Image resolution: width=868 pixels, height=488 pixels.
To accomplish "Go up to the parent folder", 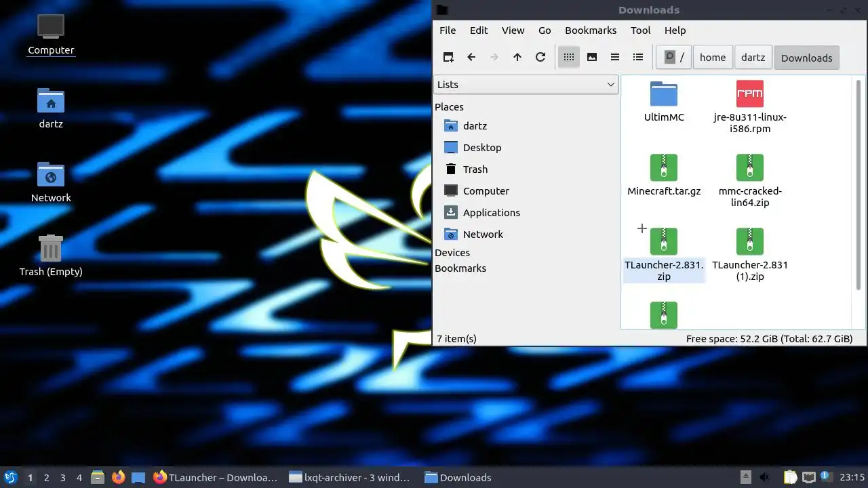I will click(517, 58).
